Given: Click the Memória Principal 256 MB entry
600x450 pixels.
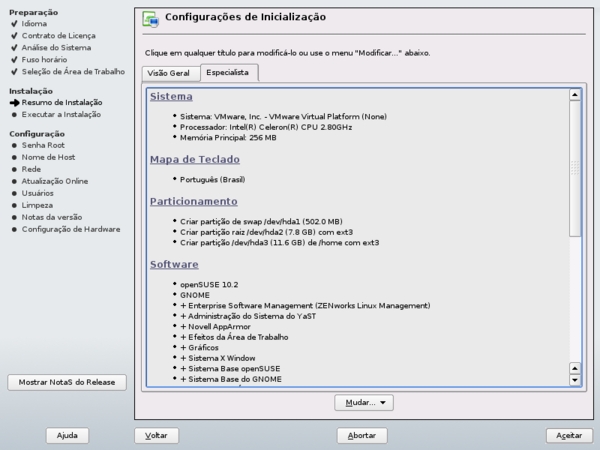Looking at the screenshot, I should pos(228,138).
